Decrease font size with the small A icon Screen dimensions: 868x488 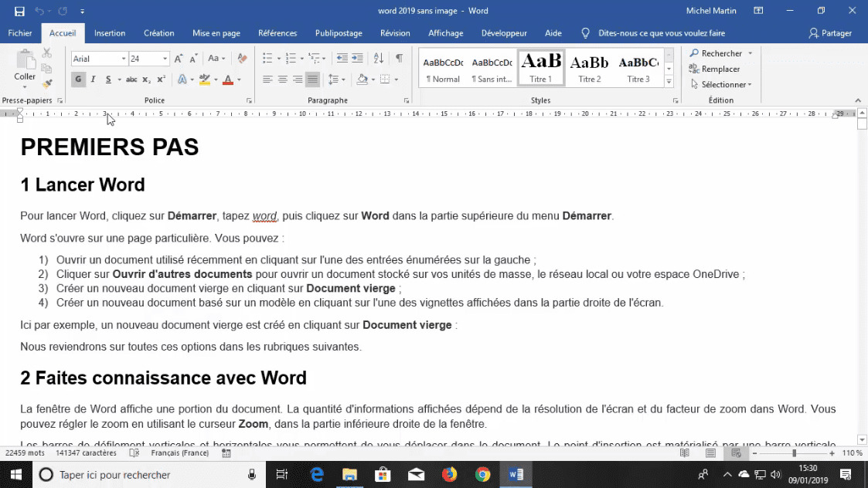coord(193,59)
